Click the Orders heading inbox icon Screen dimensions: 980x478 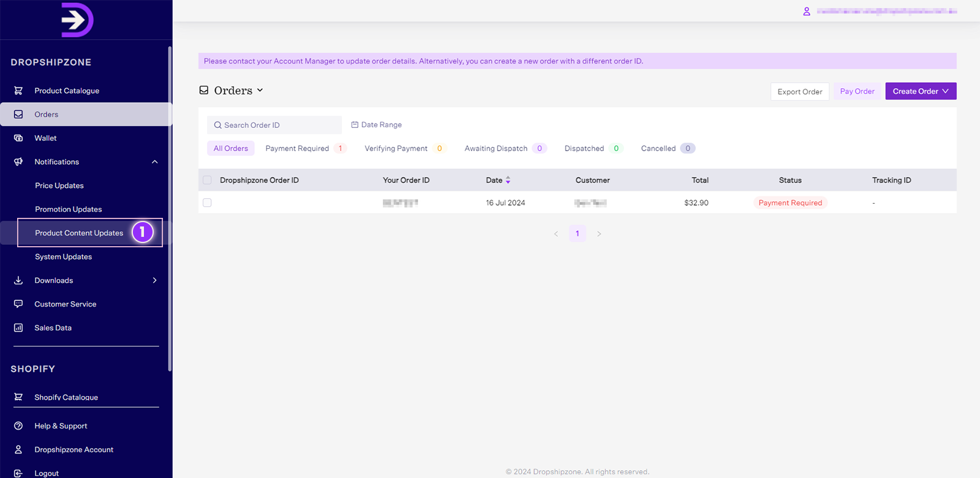coord(204,90)
